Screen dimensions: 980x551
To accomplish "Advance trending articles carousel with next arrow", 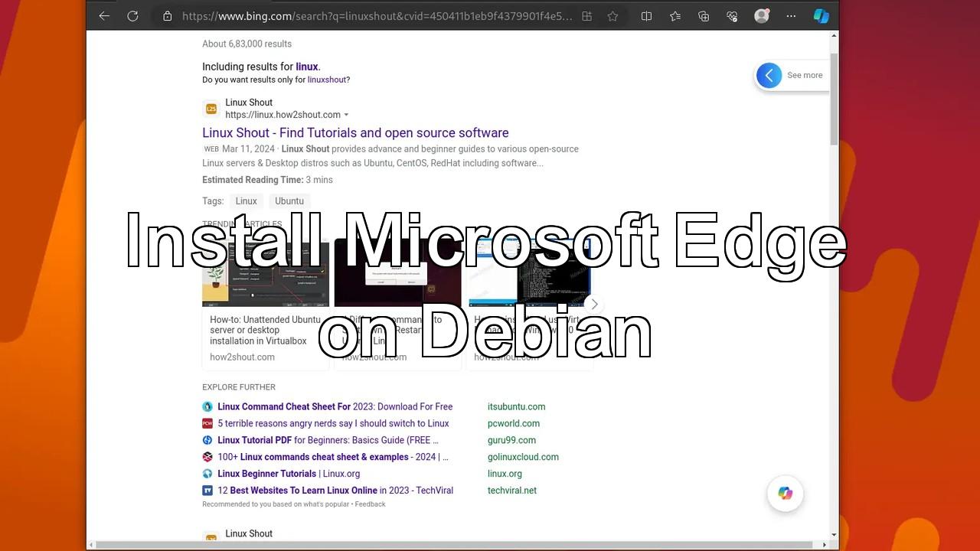I will [594, 304].
